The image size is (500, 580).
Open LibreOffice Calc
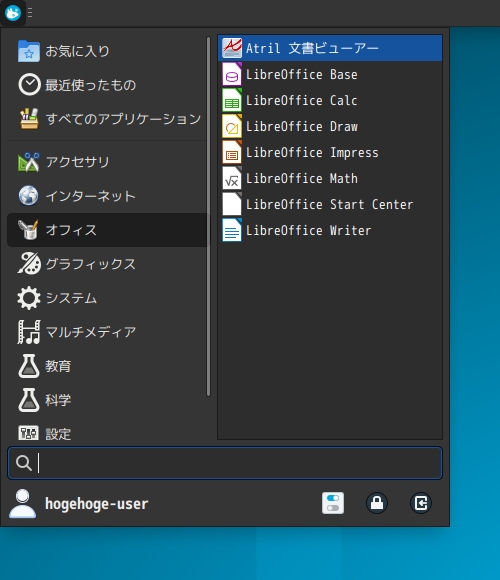click(x=330, y=100)
